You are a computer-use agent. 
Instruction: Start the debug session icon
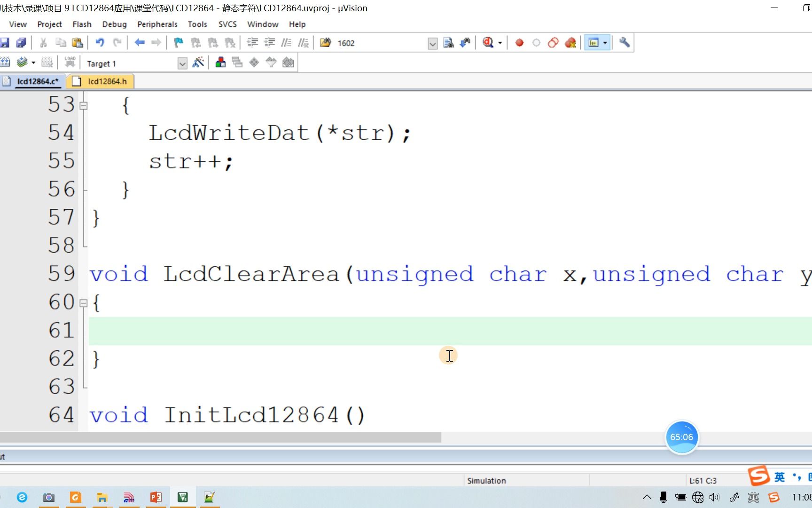tap(488, 43)
